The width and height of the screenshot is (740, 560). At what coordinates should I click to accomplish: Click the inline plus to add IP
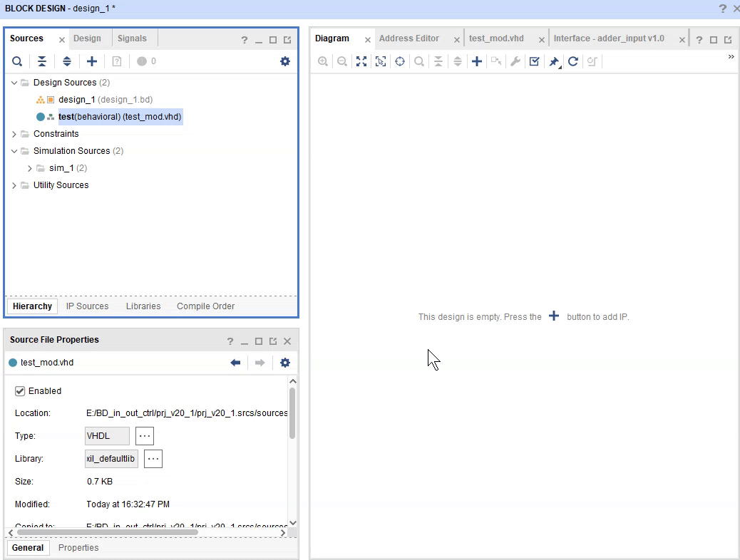pyautogui.click(x=554, y=316)
